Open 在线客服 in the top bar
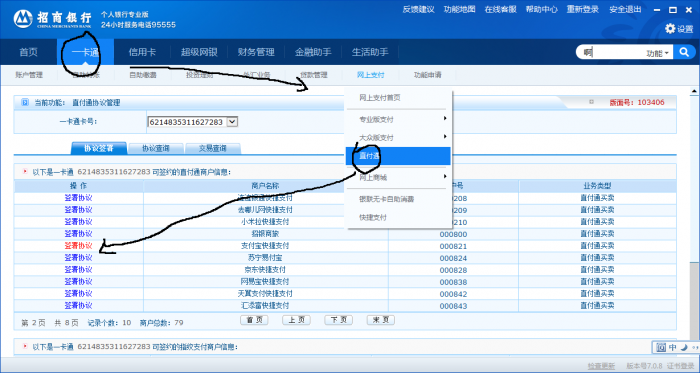This screenshot has width=700, height=373. pyautogui.click(x=500, y=9)
